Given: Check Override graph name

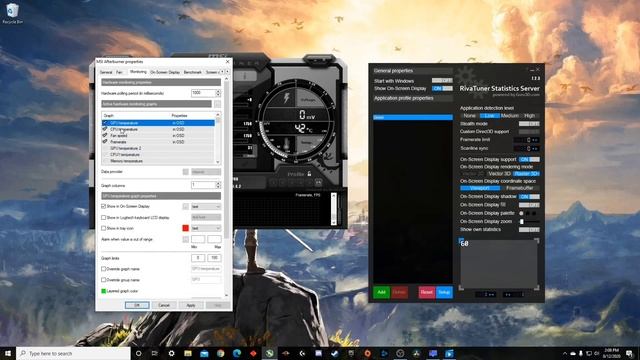Looking at the screenshot, I should (104, 269).
